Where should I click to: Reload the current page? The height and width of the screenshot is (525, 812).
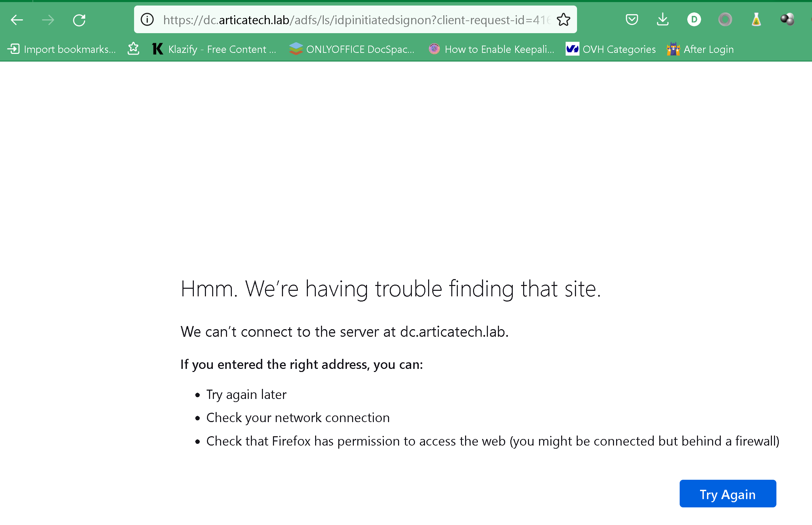[79, 20]
